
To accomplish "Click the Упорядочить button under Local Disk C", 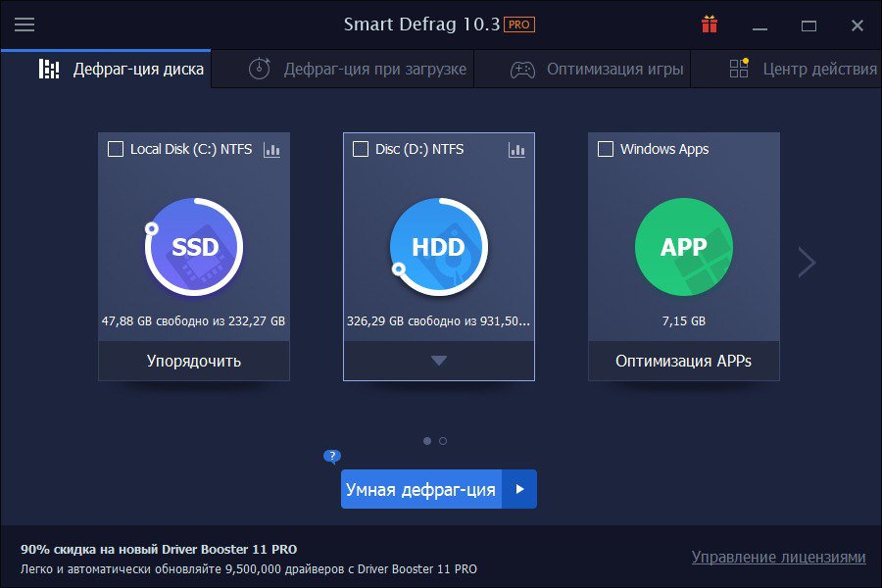I will click(194, 361).
